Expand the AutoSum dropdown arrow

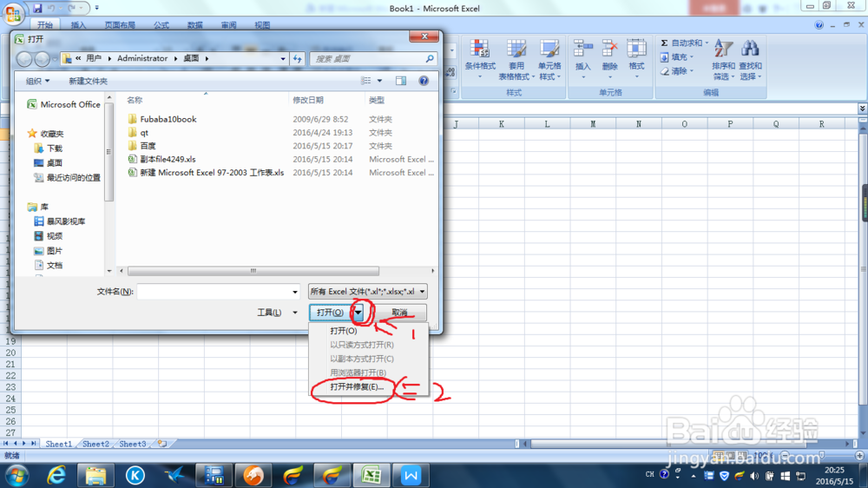click(x=707, y=43)
